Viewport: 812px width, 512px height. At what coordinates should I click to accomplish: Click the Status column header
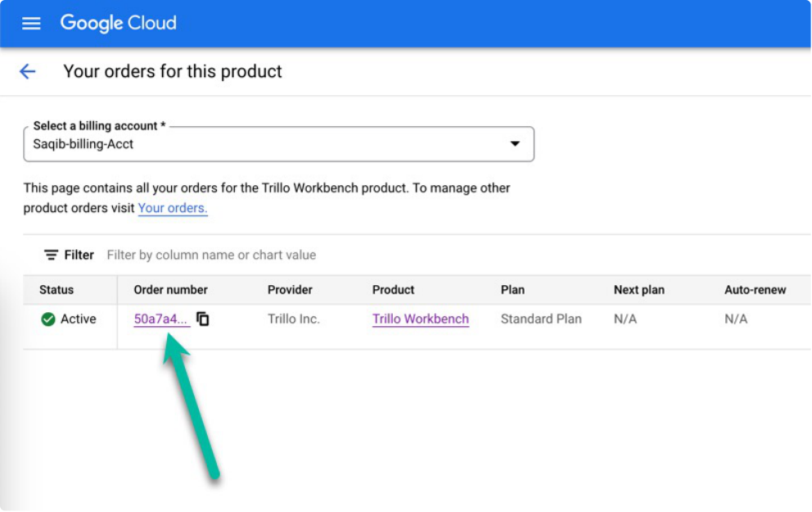(x=56, y=290)
